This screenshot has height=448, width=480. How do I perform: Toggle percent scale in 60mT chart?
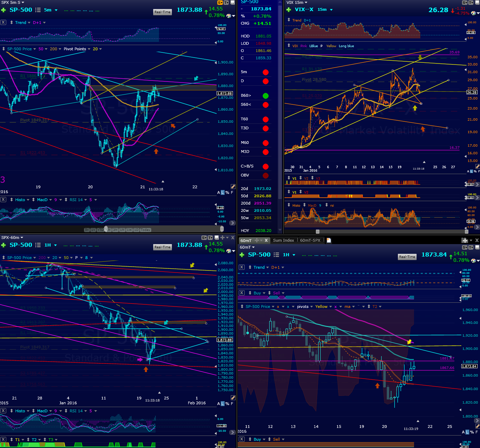(x=472, y=432)
